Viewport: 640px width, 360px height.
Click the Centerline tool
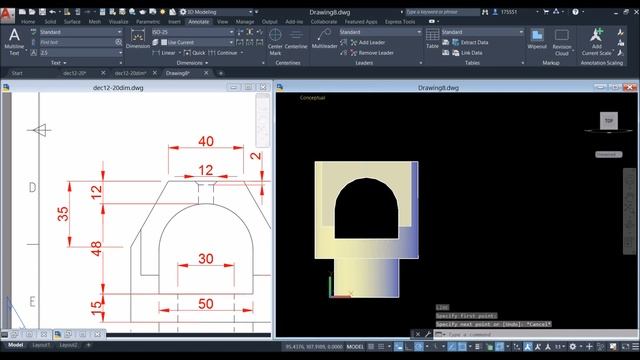click(296, 39)
